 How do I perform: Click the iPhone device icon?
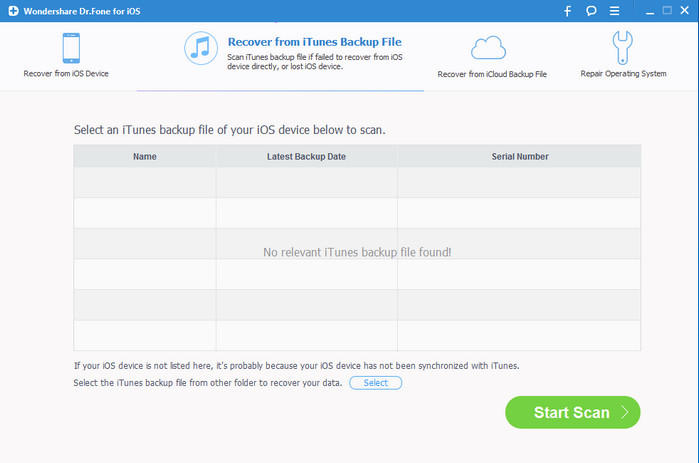point(71,48)
